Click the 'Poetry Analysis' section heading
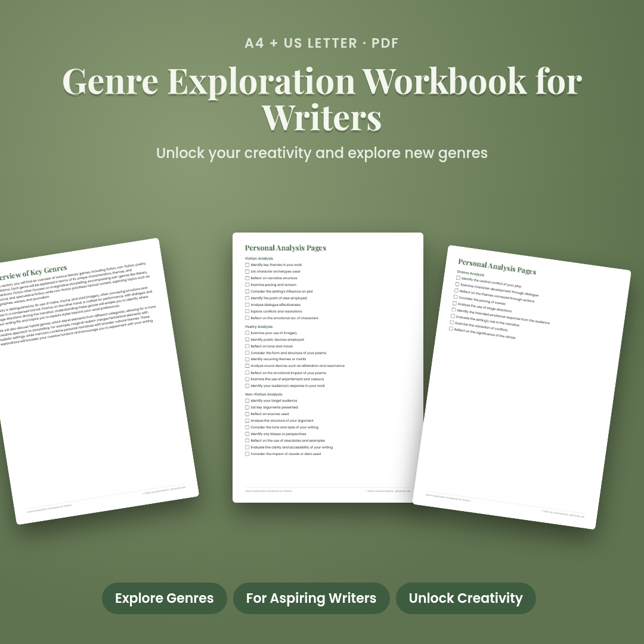 pos(259,327)
